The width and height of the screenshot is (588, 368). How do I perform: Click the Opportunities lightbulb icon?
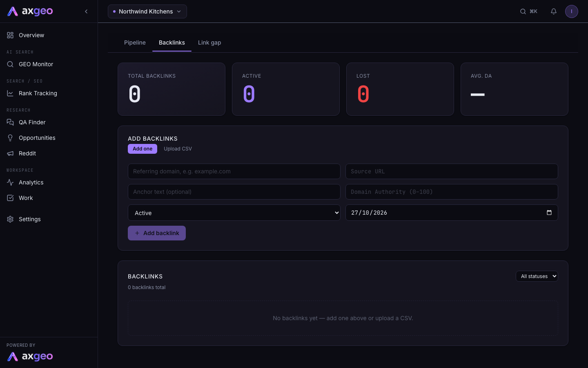pyautogui.click(x=10, y=138)
